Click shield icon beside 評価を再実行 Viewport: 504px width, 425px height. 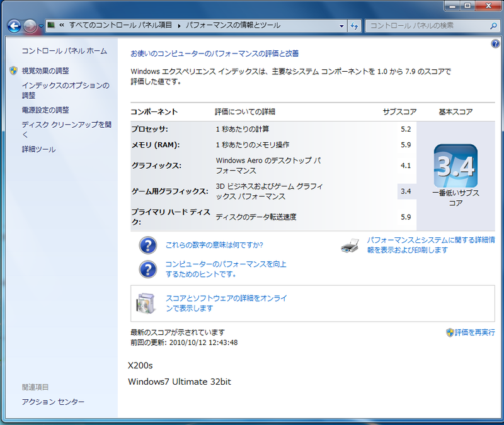tap(450, 332)
